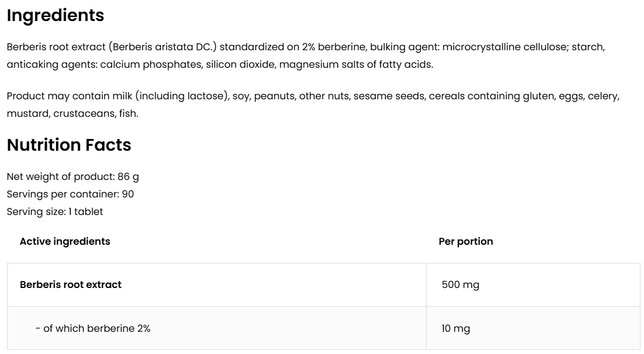Click the 'Servings per container: 90' line

coord(70,194)
